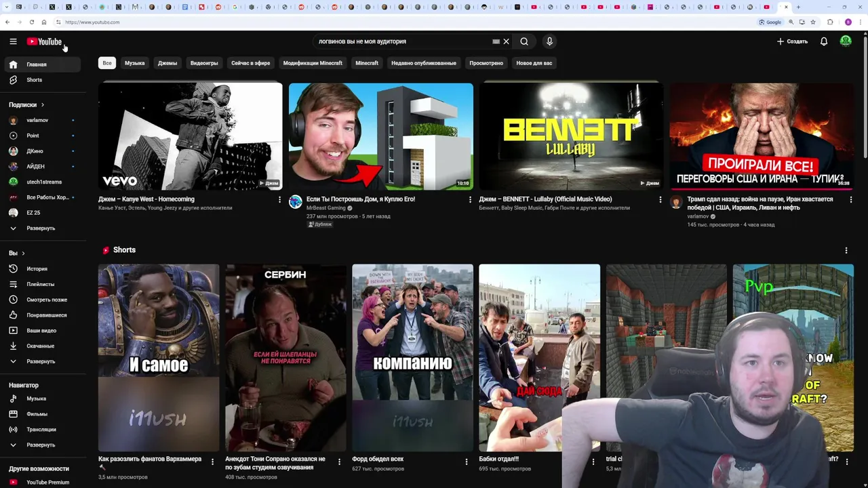Open the Kanye West Homecoming thumbnail
This screenshot has width=868, height=488.
click(x=191, y=136)
